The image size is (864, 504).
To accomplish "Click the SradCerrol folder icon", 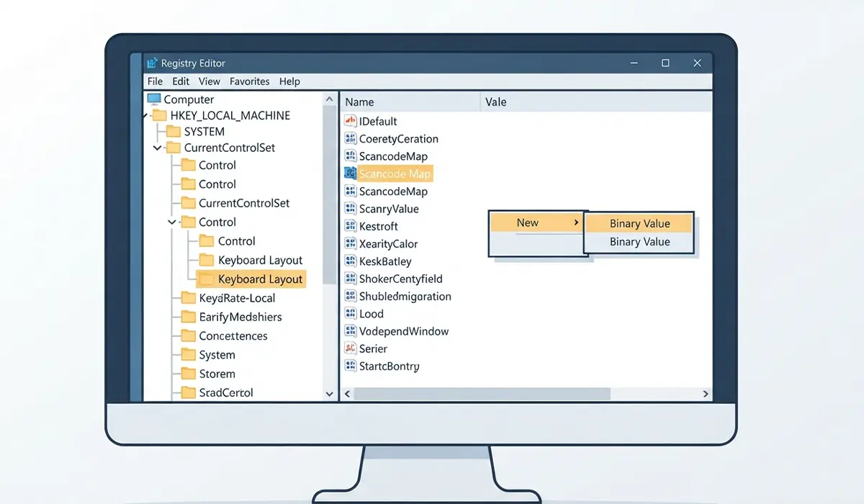I will click(x=189, y=392).
